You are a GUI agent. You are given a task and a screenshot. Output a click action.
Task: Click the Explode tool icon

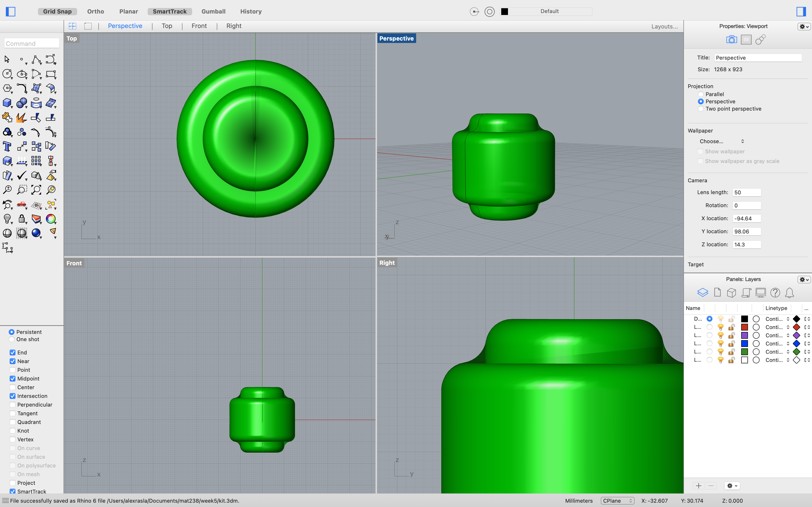point(22,117)
